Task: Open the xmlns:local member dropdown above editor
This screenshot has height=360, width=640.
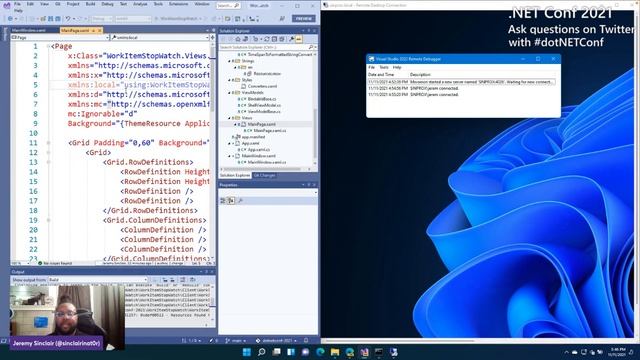Action: click(x=160, y=37)
